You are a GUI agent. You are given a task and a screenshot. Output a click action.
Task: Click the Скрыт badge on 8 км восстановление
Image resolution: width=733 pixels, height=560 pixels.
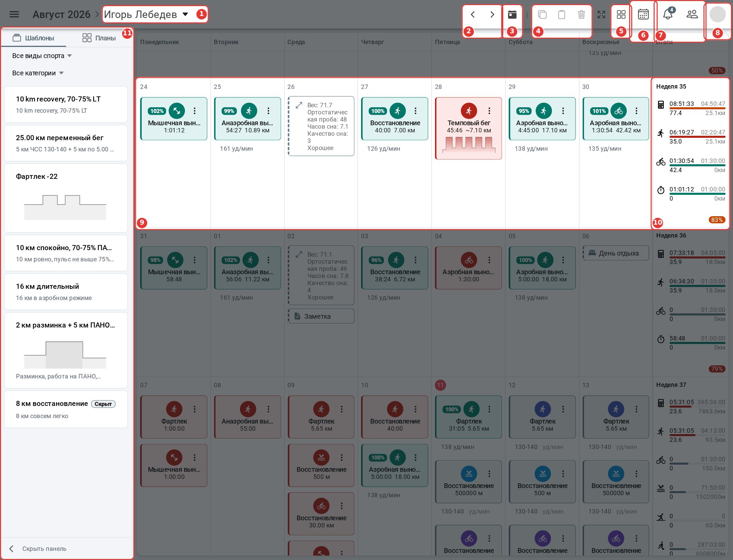pyautogui.click(x=103, y=404)
